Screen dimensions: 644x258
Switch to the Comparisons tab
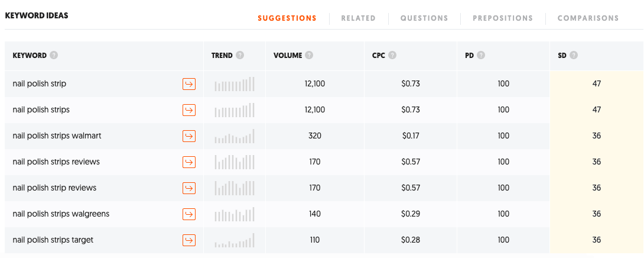(588, 18)
